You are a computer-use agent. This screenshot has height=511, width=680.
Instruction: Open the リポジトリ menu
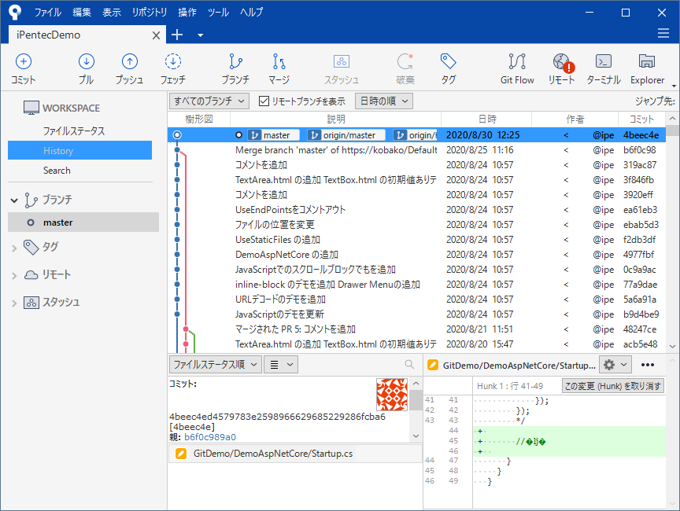[x=150, y=12]
